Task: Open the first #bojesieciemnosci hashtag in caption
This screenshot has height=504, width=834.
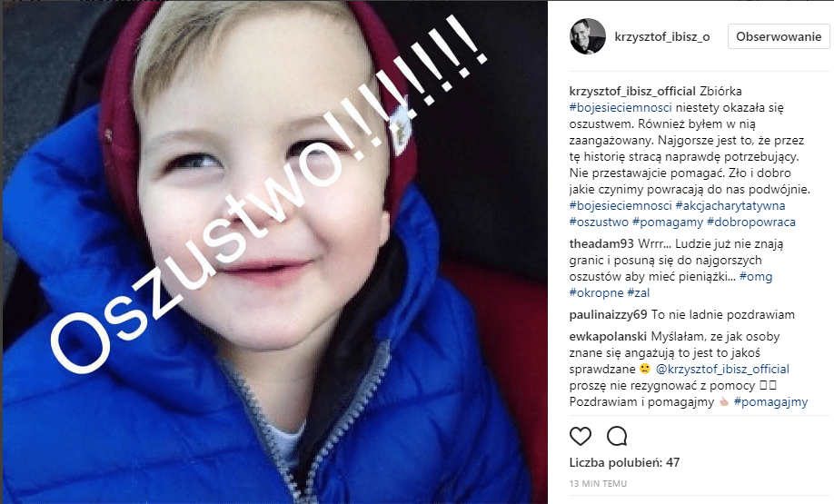Action: [621, 107]
